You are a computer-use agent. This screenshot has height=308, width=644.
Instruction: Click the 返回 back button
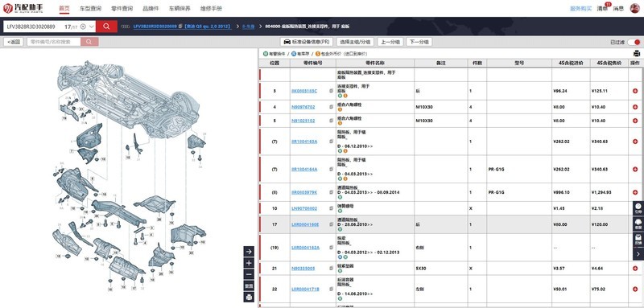click(14, 42)
